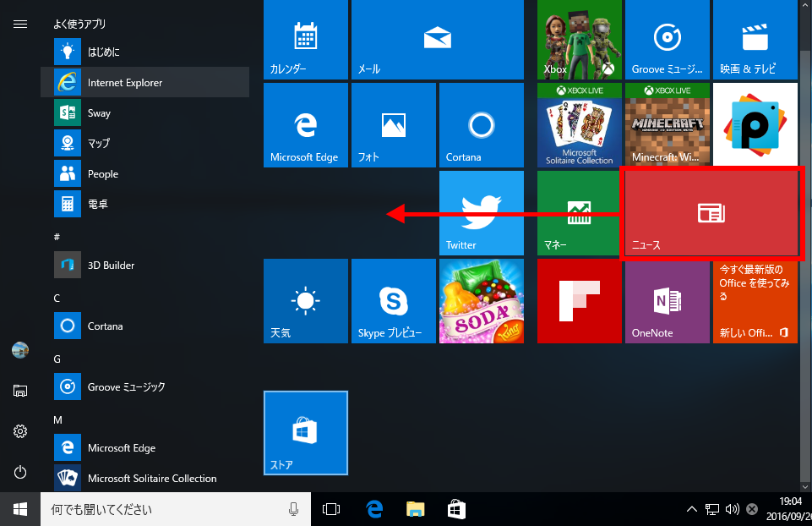Open Groove ミュージック in app list
This screenshot has width=812, height=526.
[145, 386]
